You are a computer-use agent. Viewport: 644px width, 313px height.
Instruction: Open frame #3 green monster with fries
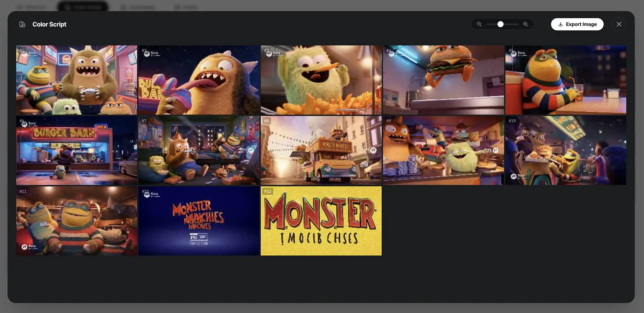click(x=321, y=80)
